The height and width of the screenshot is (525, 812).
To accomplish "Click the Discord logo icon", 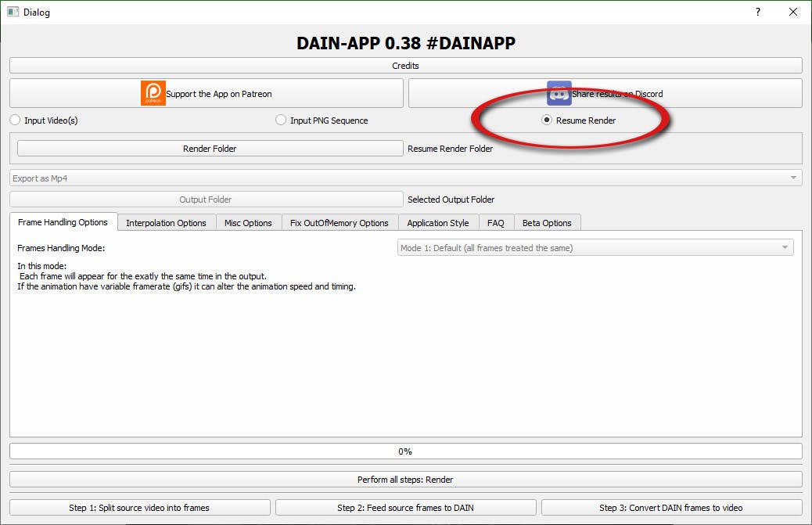I will 559,93.
